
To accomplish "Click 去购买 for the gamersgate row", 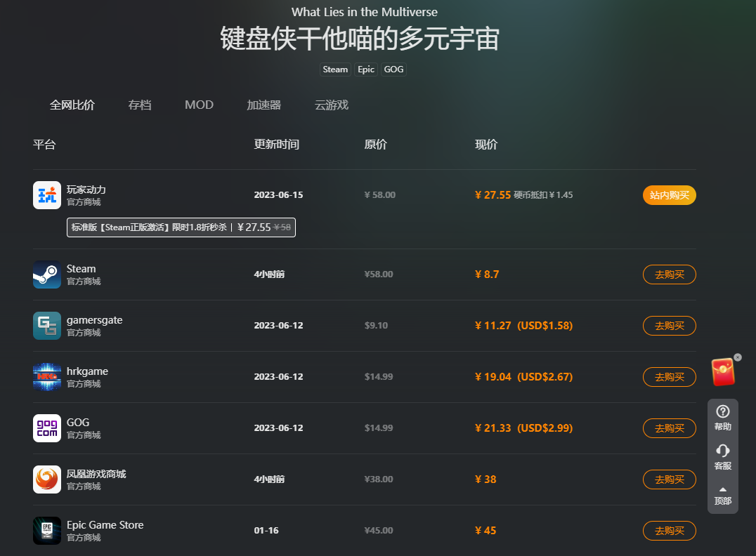I will point(669,326).
